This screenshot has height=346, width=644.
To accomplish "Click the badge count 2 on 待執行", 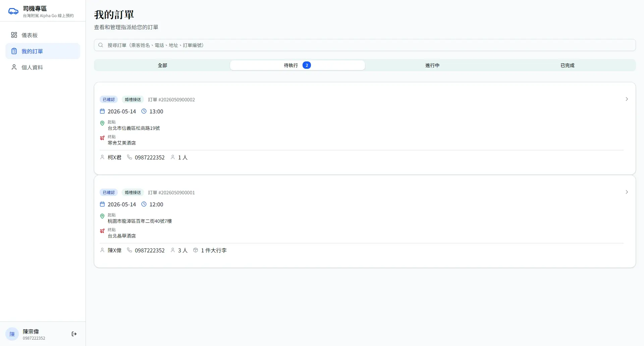I will 307,65.
